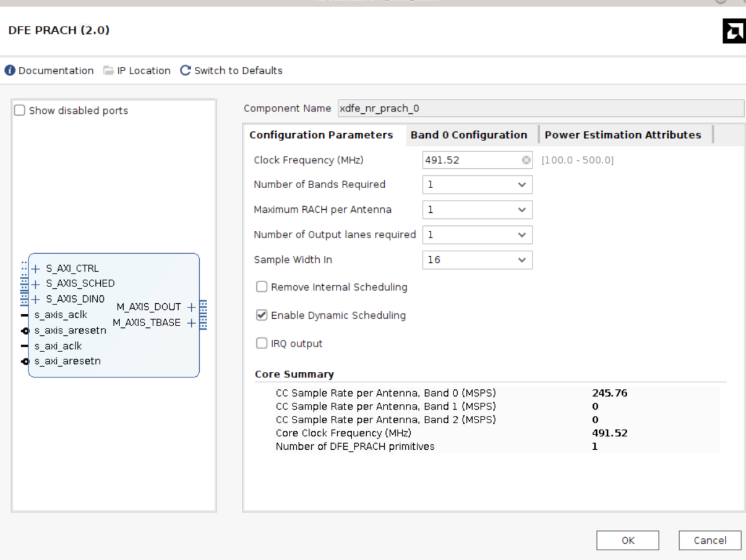Click the AMD logo icon
This screenshot has width=746, height=560.
coord(735,30)
